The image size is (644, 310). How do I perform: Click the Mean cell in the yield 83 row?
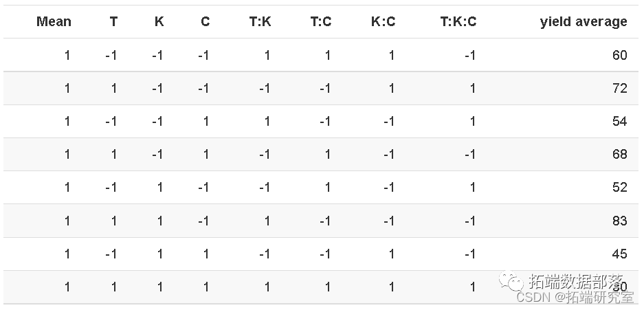67,221
